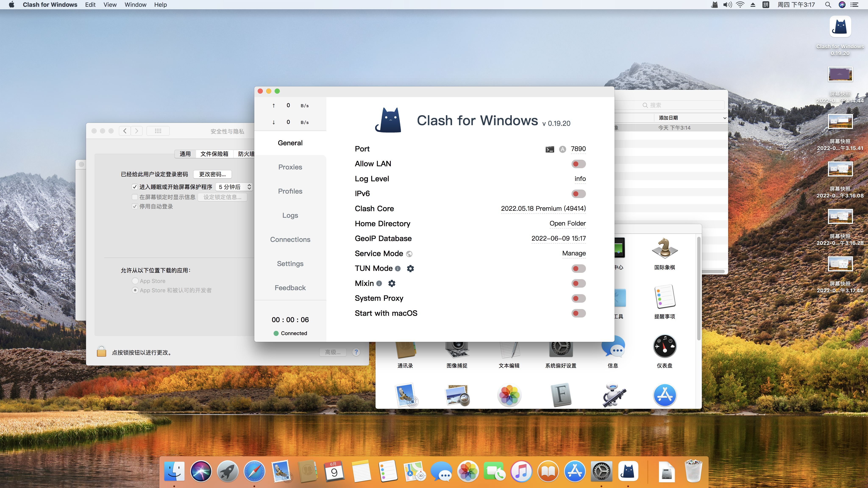The width and height of the screenshot is (868, 488).
Task: Uncheck 进入睡眠或开始屏幕保护程序 checkbox
Action: pyautogui.click(x=135, y=187)
